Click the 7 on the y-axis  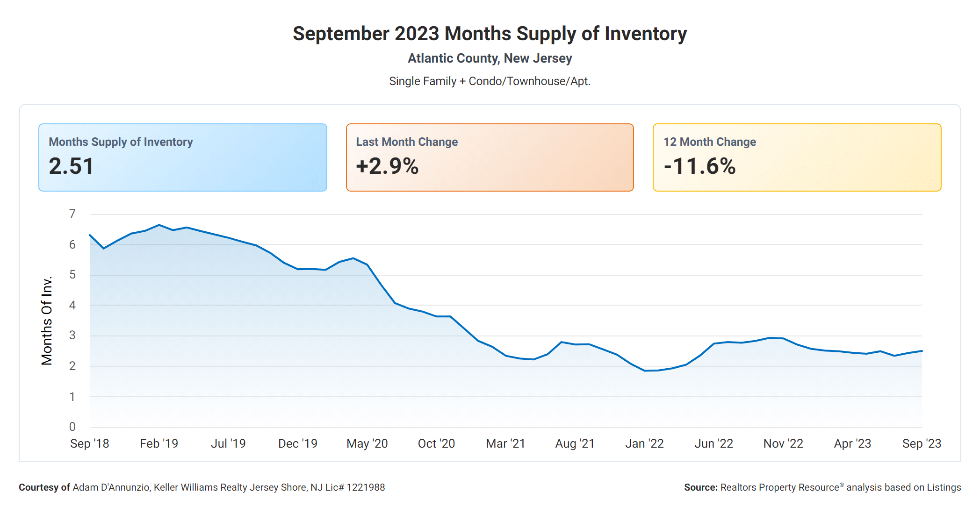click(72, 214)
